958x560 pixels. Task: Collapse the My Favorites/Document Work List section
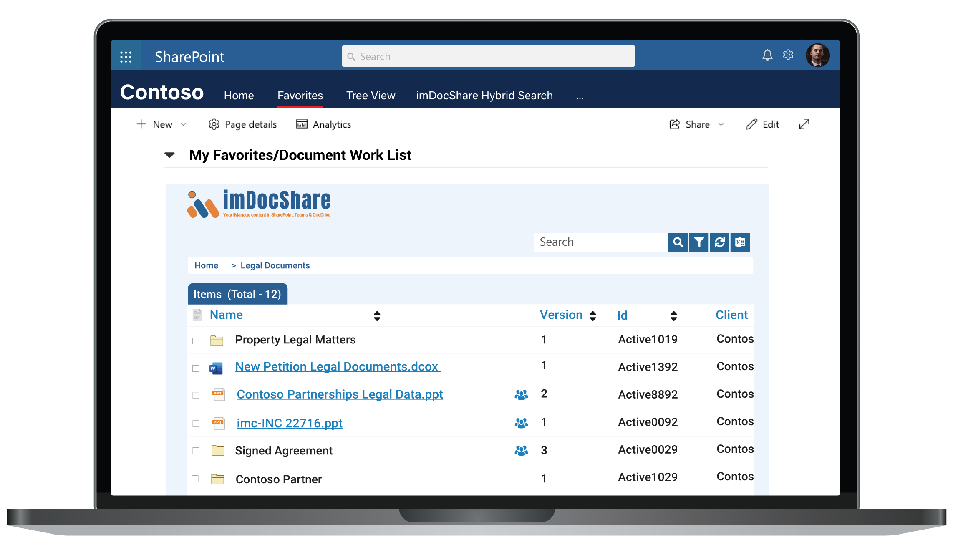click(169, 155)
